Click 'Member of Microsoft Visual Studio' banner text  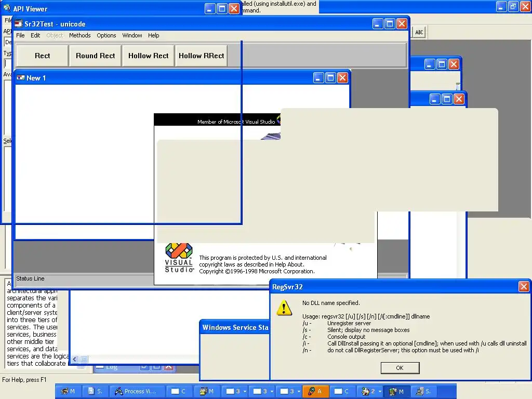tap(236, 122)
